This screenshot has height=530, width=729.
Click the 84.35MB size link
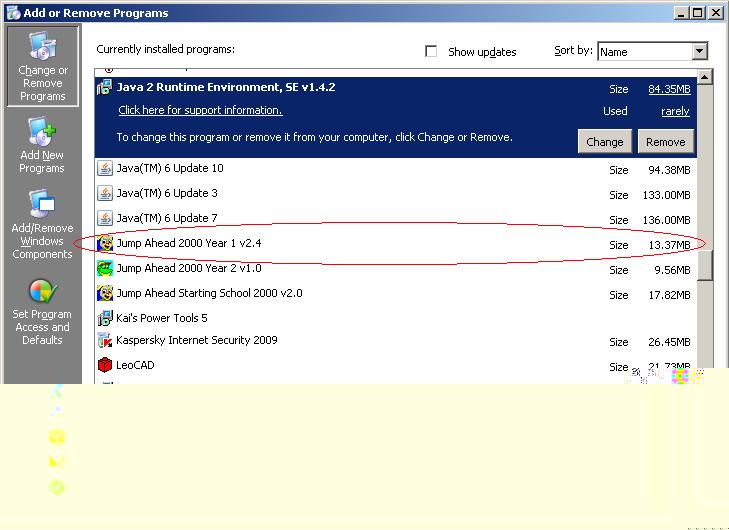coord(669,89)
